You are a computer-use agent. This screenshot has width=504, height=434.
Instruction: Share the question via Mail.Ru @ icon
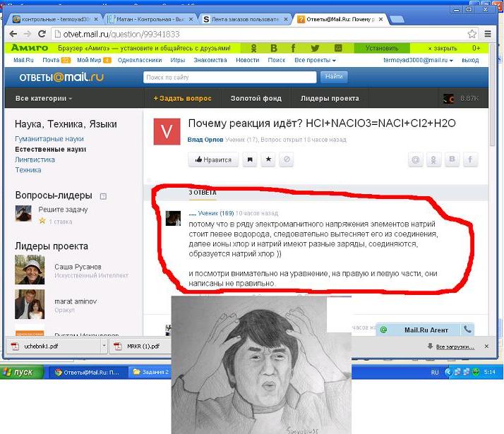[417, 160]
